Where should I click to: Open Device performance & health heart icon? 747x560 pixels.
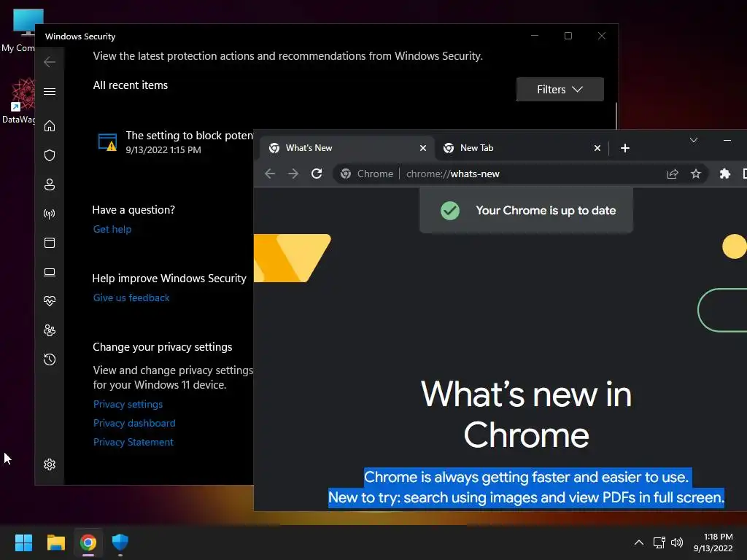click(x=50, y=301)
